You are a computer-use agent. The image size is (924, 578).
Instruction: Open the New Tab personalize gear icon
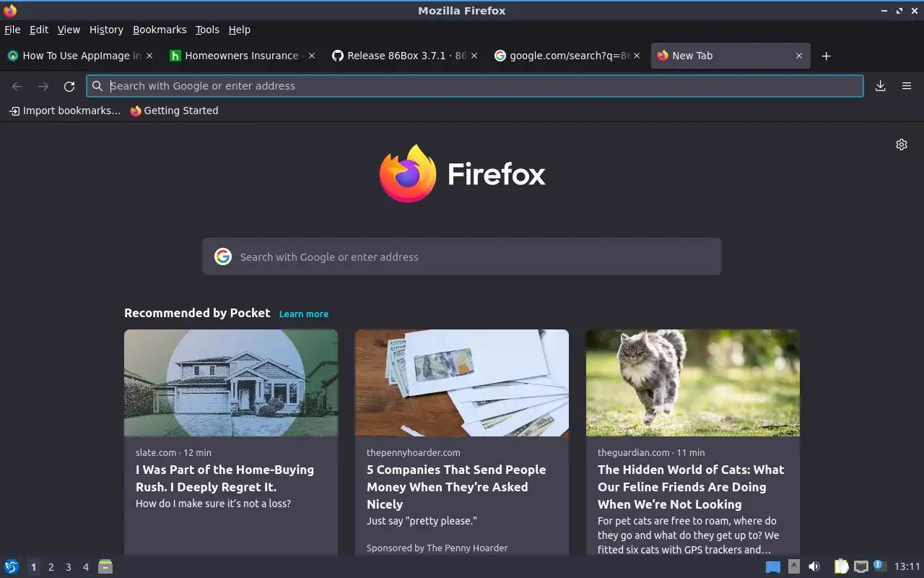(902, 144)
